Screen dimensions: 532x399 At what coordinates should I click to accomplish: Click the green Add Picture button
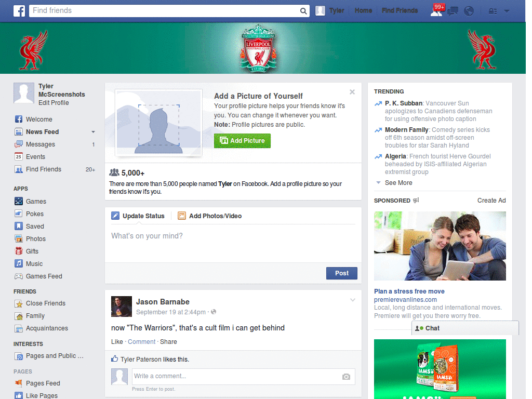[x=242, y=141]
